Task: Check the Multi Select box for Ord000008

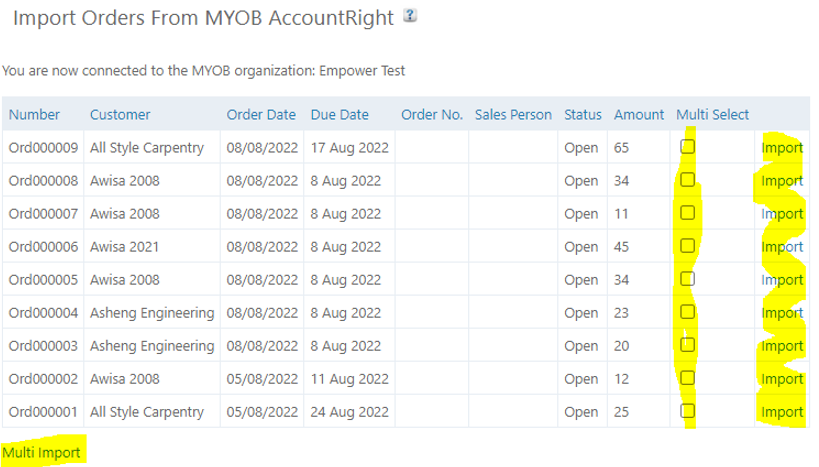Action: 688,181
